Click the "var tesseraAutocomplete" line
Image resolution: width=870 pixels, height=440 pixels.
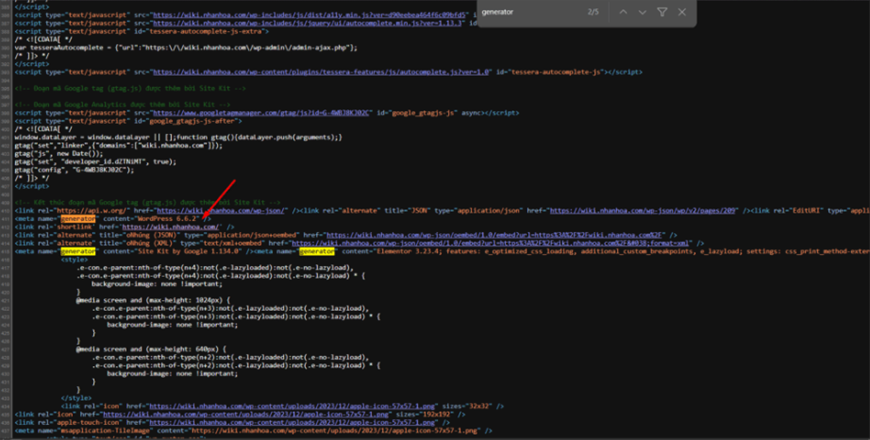[x=186, y=48]
